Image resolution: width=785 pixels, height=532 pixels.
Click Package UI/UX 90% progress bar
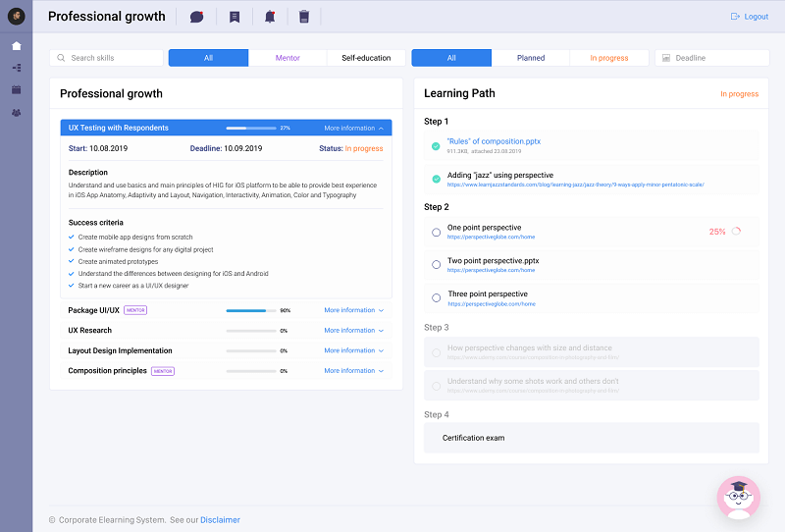click(x=251, y=310)
